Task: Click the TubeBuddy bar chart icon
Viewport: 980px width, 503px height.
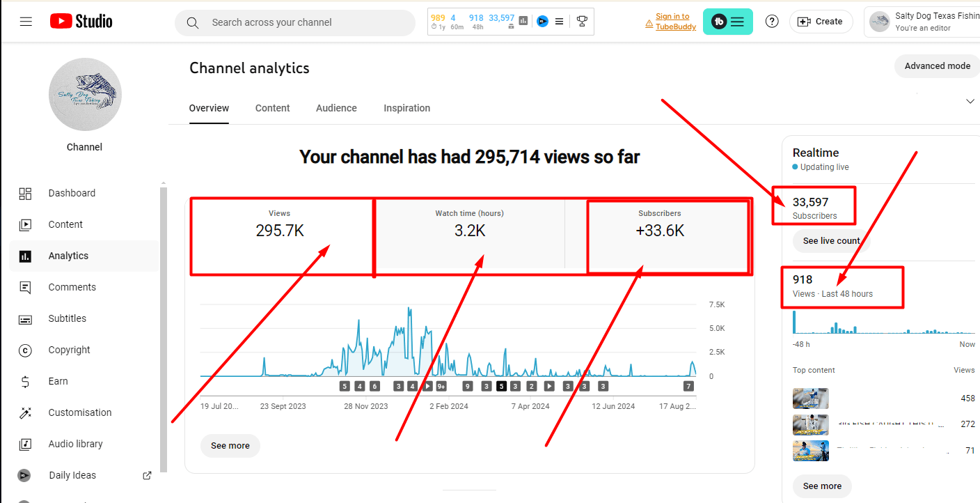Action: click(523, 22)
